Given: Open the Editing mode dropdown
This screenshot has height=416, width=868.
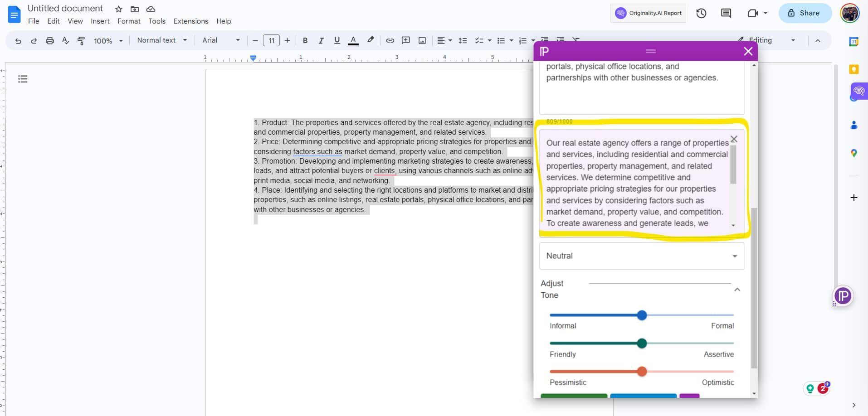Looking at the screenshot, I should tap(766, 40).
